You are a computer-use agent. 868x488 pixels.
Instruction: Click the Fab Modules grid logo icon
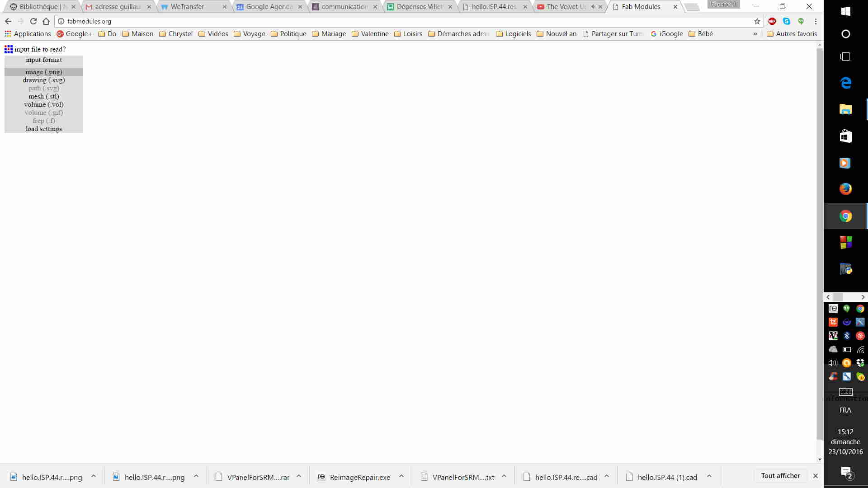tap(9, 49)
